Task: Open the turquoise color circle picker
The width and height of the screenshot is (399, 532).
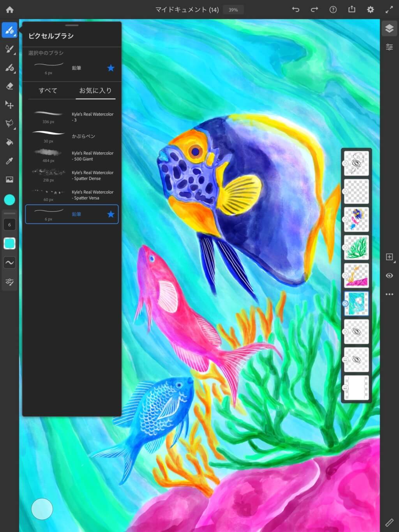Action: click(10, 200)
